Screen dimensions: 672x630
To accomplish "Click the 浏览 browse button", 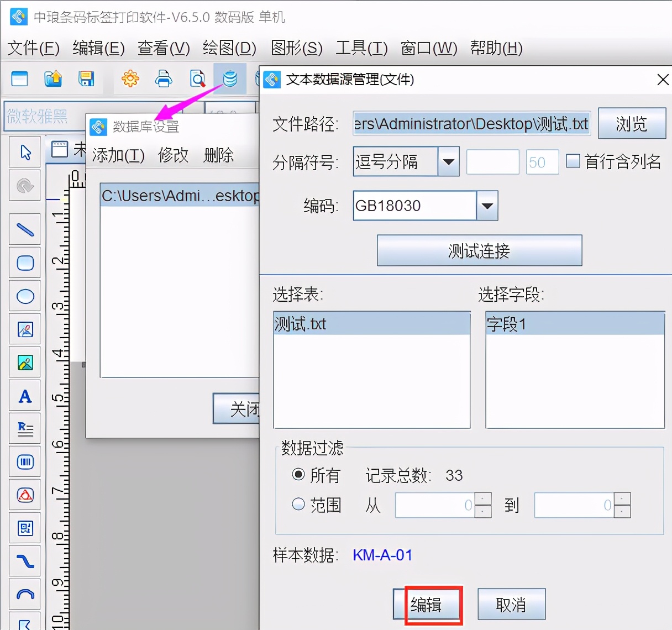I will 632,123.
